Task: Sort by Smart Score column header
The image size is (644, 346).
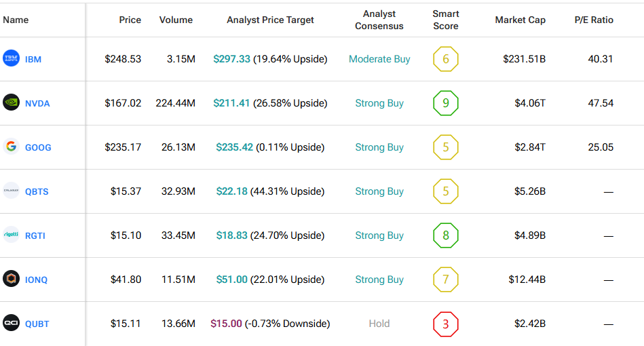Action: [446, 20]
